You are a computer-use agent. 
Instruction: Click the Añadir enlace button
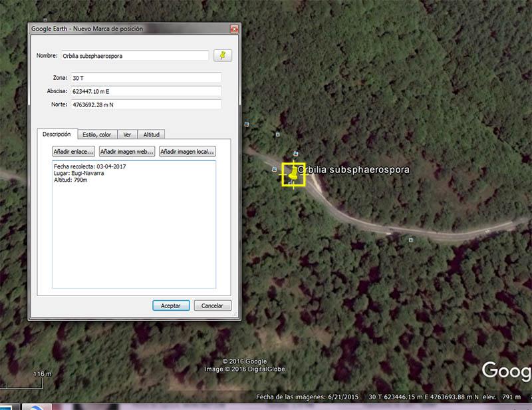tap(74, 152)
